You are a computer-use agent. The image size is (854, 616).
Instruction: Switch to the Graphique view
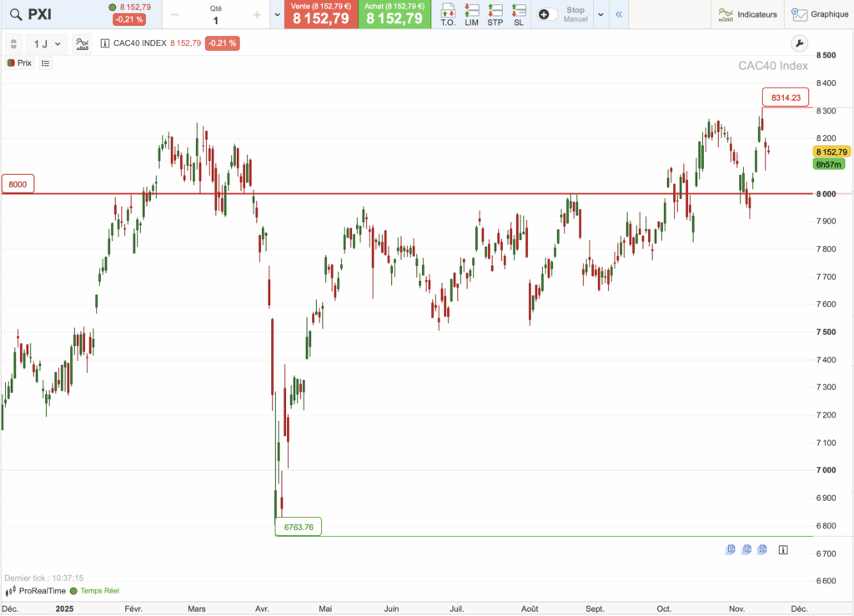(820, 14)
